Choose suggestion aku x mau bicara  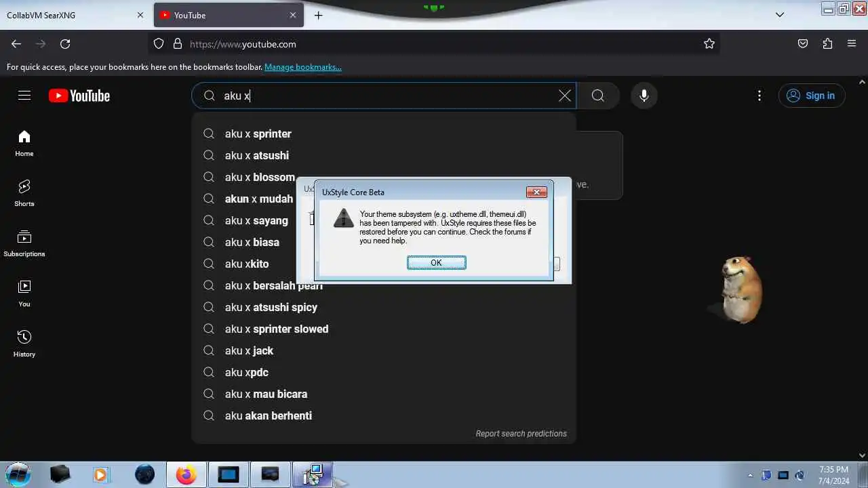coord(384,394)
